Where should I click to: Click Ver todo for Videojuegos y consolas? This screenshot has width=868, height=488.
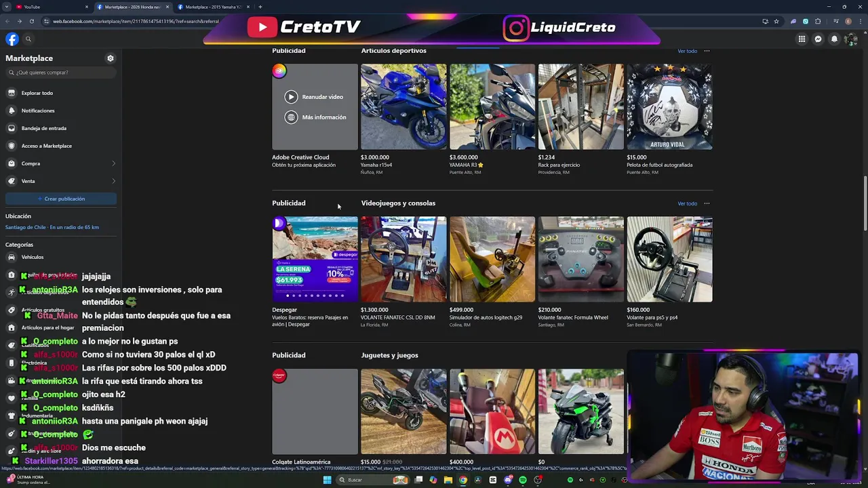pos(687,203)
